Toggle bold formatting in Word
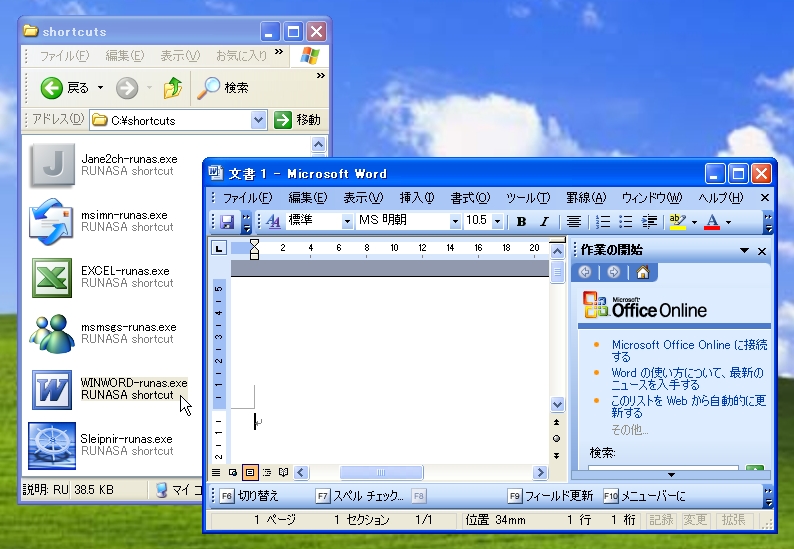The height and width of the screenshot is (549, 794). click(521, 222)
